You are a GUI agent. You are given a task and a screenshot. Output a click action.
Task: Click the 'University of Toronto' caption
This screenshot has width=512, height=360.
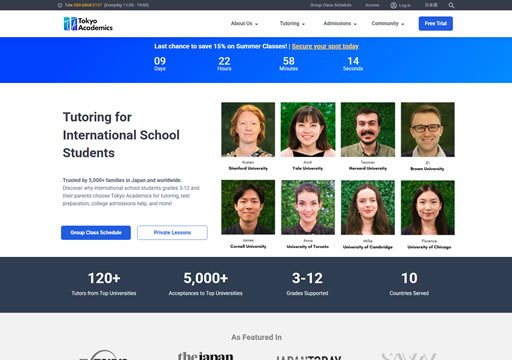(308, 247)
